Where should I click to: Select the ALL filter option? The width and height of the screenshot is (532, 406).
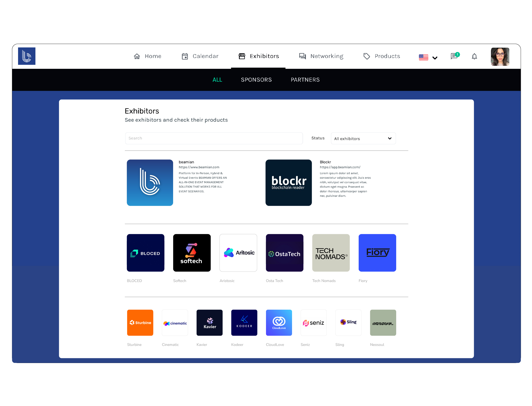217,80
